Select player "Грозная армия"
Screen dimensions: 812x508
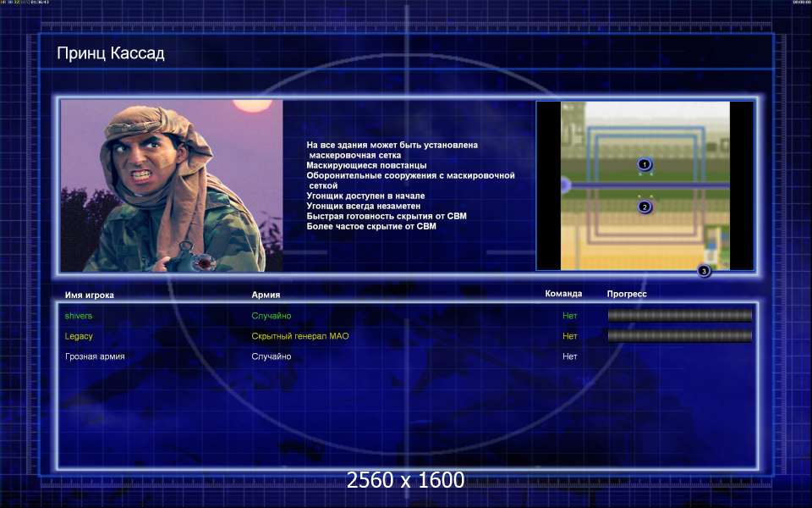(95, 356)
